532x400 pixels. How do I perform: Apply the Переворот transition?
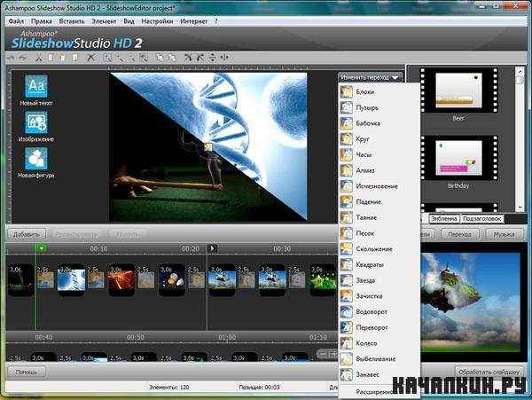(x=379, y=328)
